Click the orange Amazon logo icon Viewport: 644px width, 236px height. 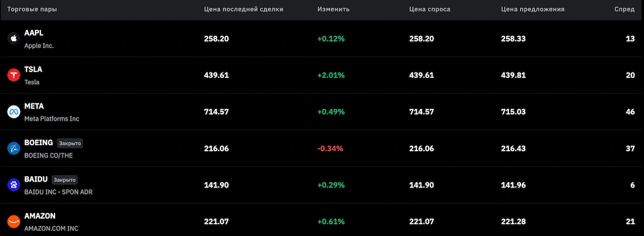click(x=13, y=221)
